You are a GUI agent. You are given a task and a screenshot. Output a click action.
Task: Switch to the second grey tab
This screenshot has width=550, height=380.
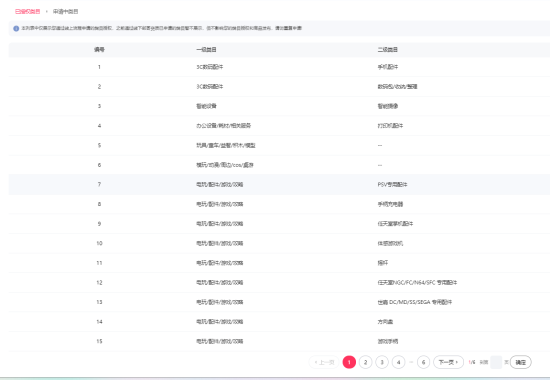pyautogui.click(x=66, y=12)
